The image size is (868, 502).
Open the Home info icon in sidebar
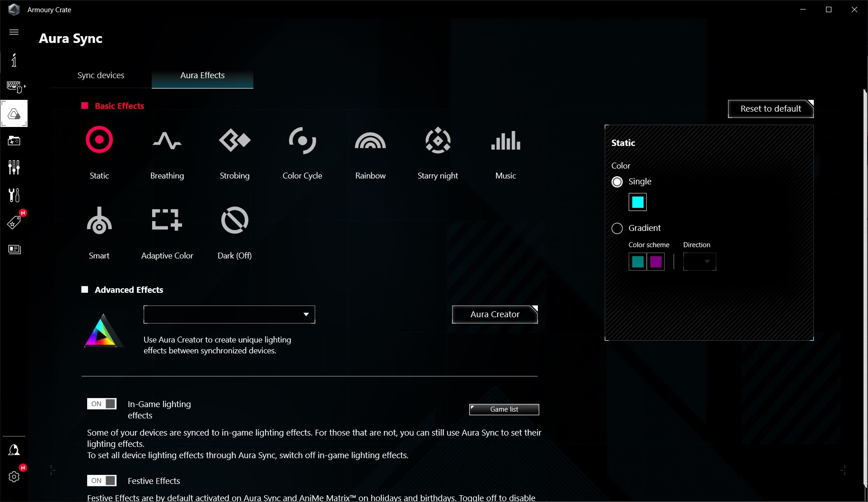point(14,60)
